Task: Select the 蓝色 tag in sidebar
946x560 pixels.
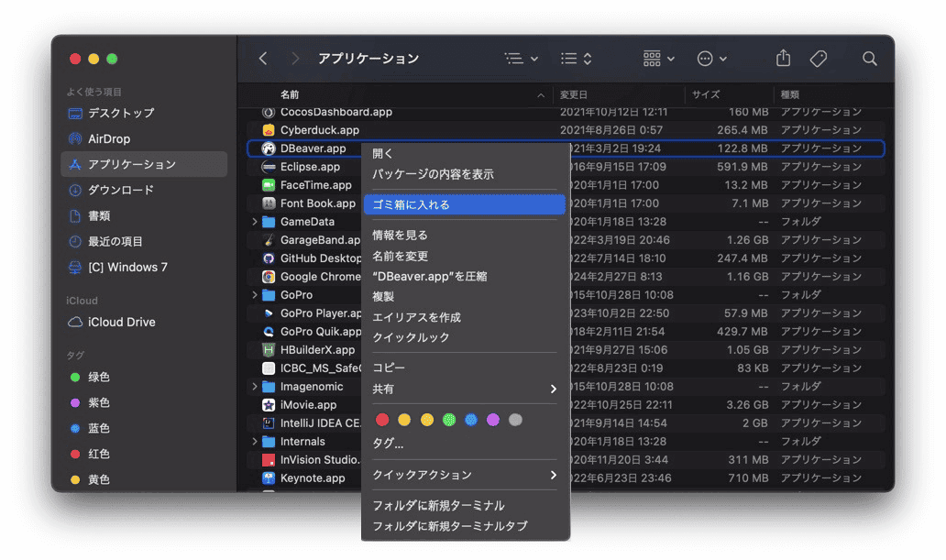Action: (x=144, y=428)
